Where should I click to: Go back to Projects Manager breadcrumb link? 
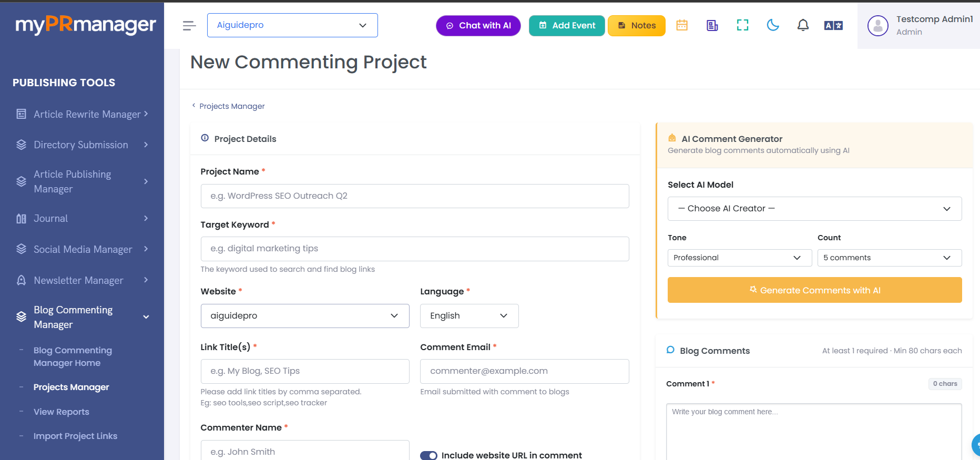(x=231, y=106)
